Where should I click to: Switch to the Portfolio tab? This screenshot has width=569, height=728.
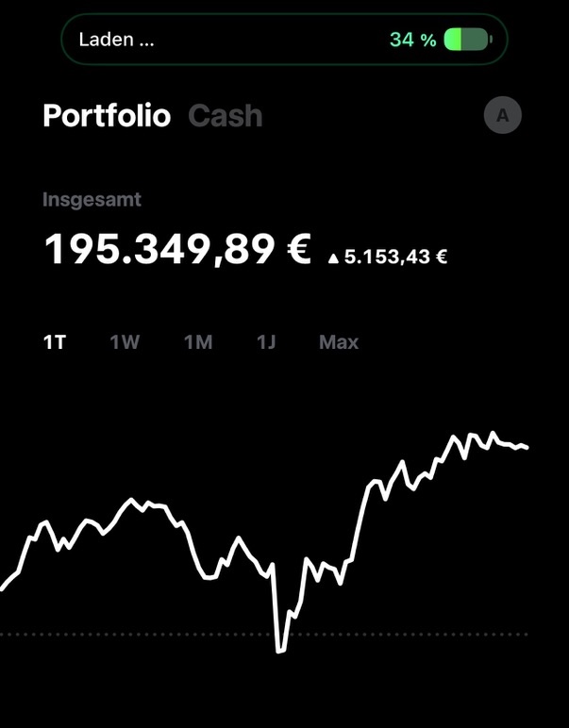(107, 116)
